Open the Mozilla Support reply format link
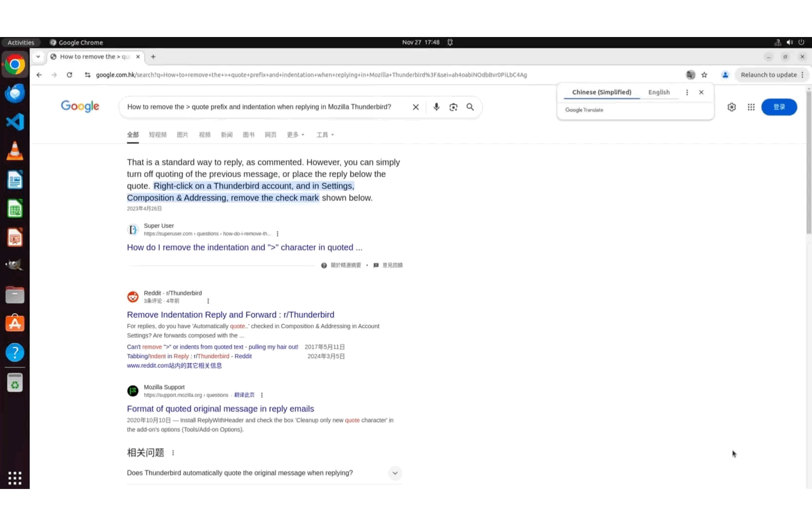This screenshot has height=526, width=812. click(220, 409)
